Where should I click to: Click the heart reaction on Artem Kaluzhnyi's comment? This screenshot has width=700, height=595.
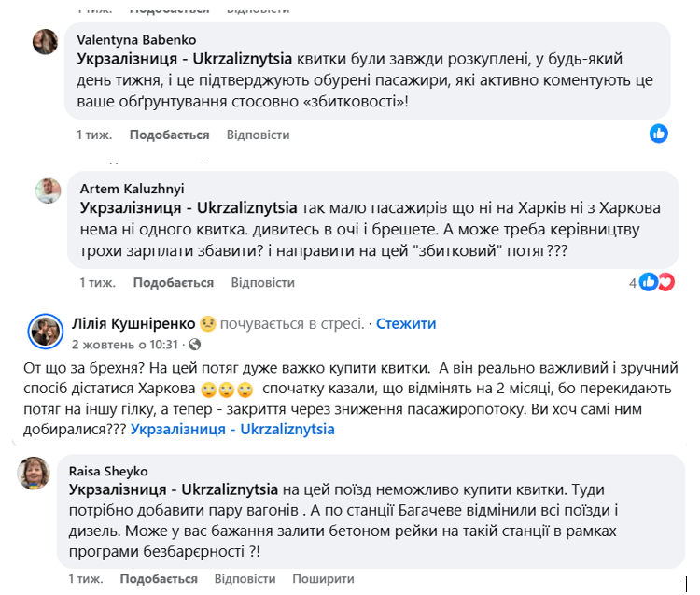(665, 281)
